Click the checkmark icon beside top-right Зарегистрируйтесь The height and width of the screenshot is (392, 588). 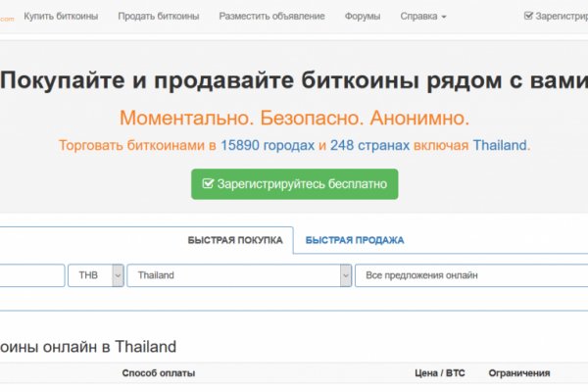pos(529,17)
